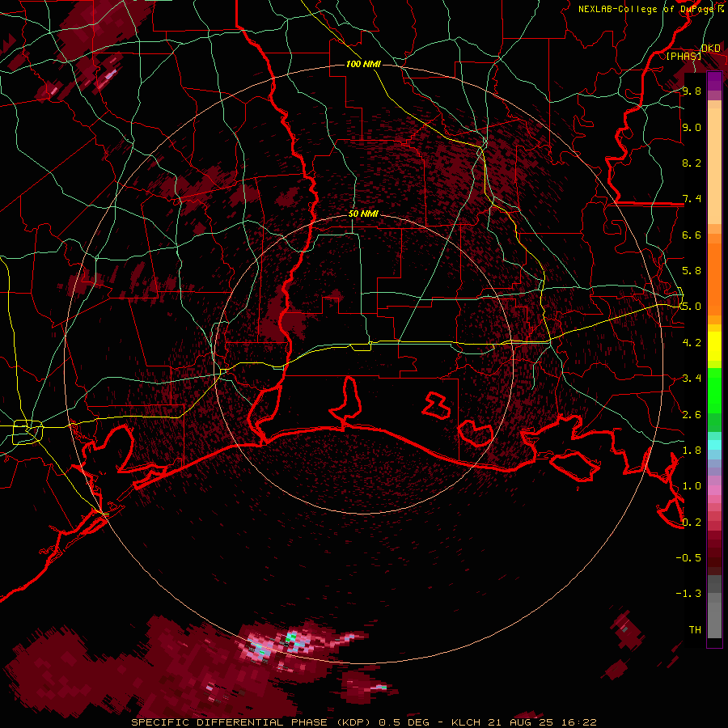The width and height of the screenshot is (728, 728).
Task: Click the 6.6 scale value
Action: (x=692, y=235)
